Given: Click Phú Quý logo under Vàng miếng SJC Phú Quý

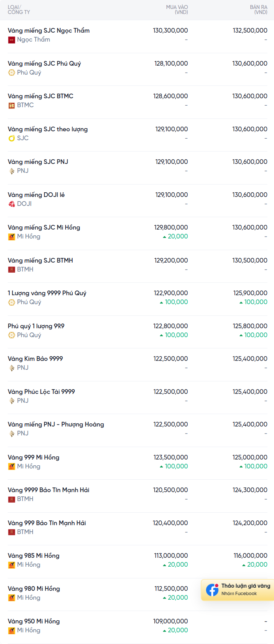Looking at the screenshot, I should (x=12, y=73).
